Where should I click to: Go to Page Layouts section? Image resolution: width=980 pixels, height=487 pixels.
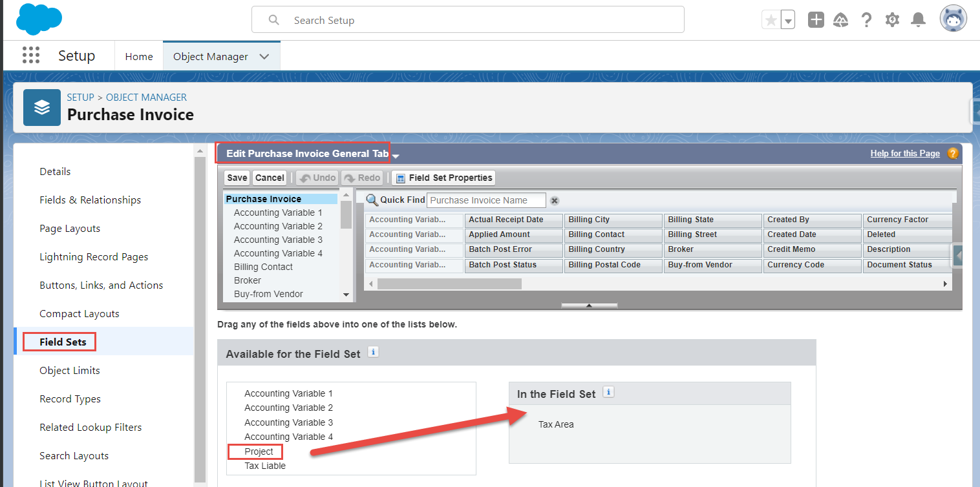(x=70, y=228)
